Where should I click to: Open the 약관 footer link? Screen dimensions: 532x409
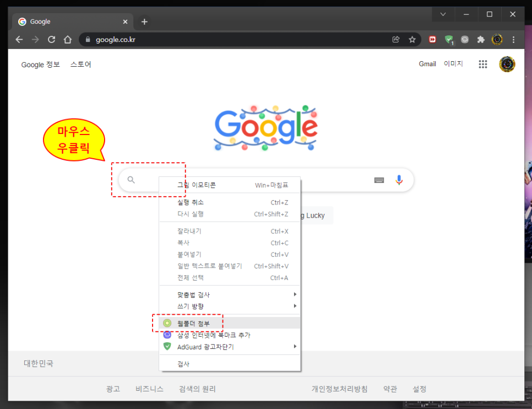[x=390, y=389]
